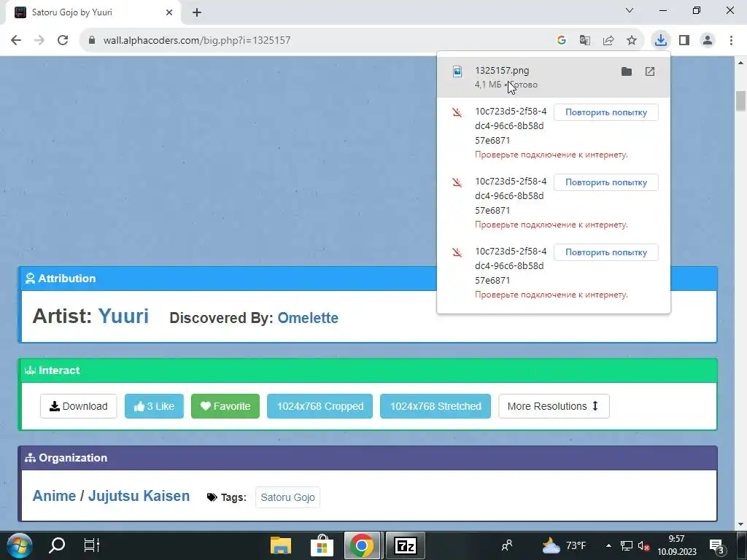Open the Anime category link
Image resolution: width=747 pixels, height=560 pixels.
point(54,496)
